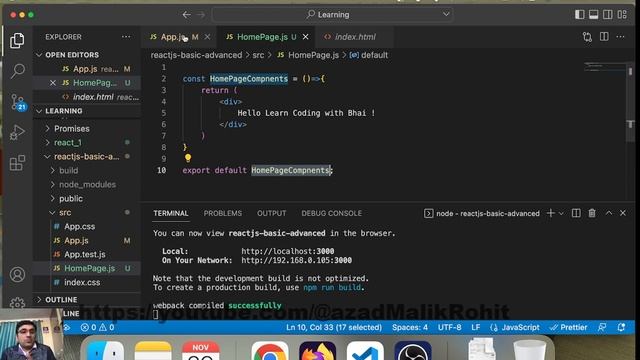Go forward with the navigation arrow

(x=201, y=15)
